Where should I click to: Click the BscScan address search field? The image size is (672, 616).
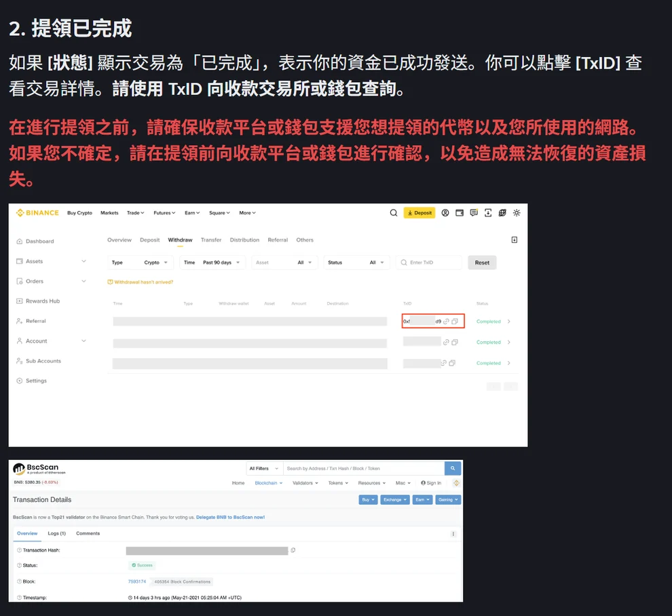click(364, 469)
